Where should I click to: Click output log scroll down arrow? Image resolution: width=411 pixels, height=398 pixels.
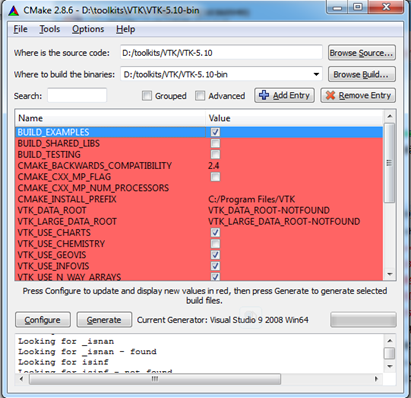[389, 366]
